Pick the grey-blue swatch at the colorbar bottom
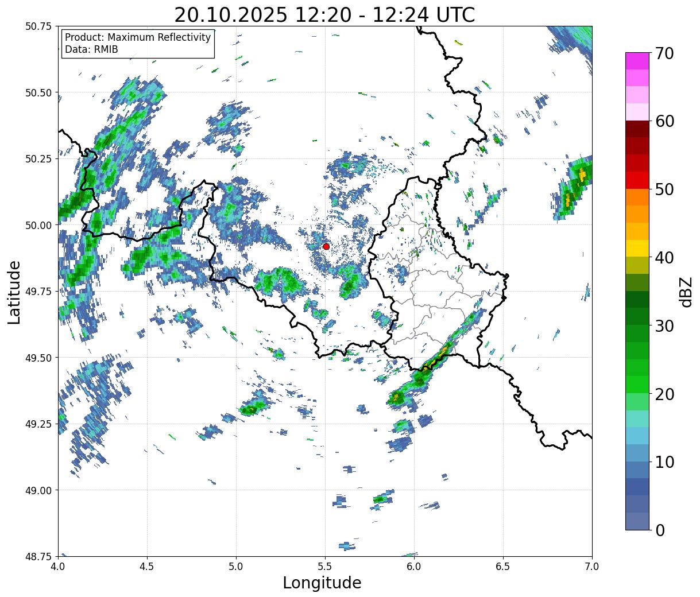 [637, 521]
